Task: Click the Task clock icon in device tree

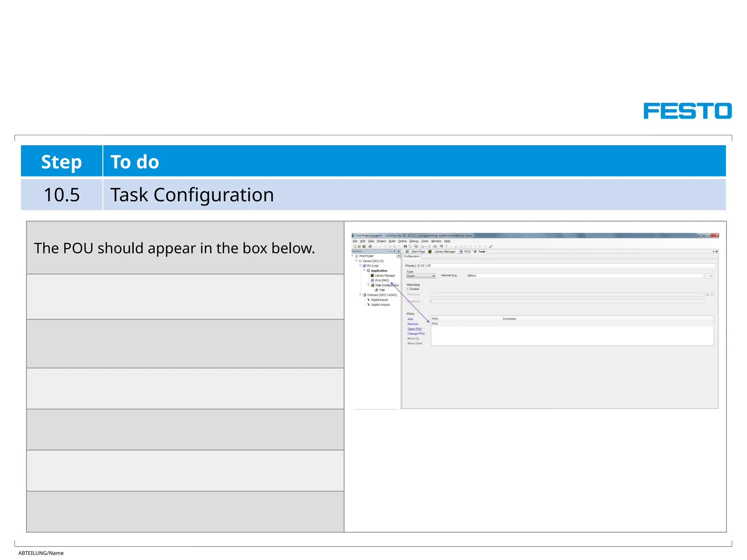Action: (377, 290)
